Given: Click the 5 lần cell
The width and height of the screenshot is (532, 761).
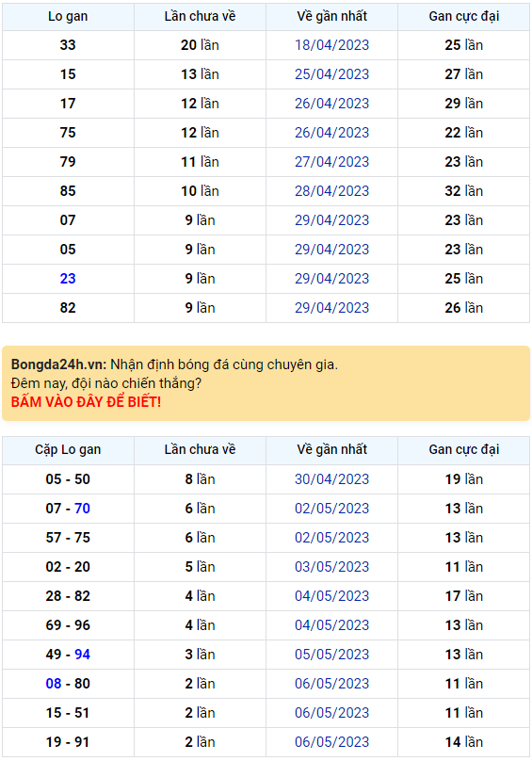Looking at the screenshot, I should pyautogui.click(x=200, y=566).
